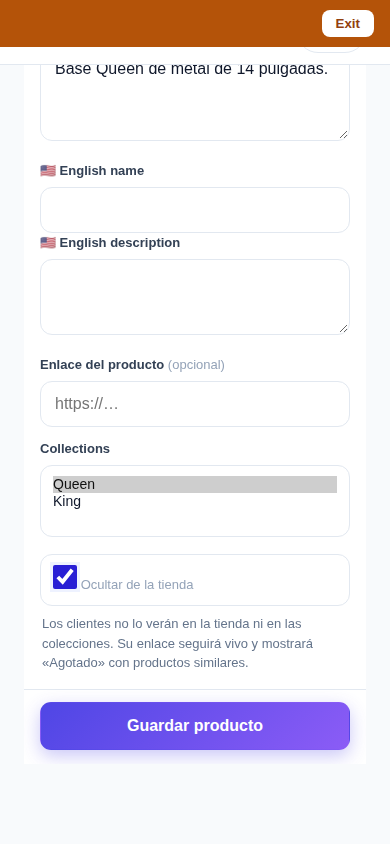Viewport: 390px width, 844px height.
Task: Click resize handle of English description textarea
Action: (x=344, y=328)
